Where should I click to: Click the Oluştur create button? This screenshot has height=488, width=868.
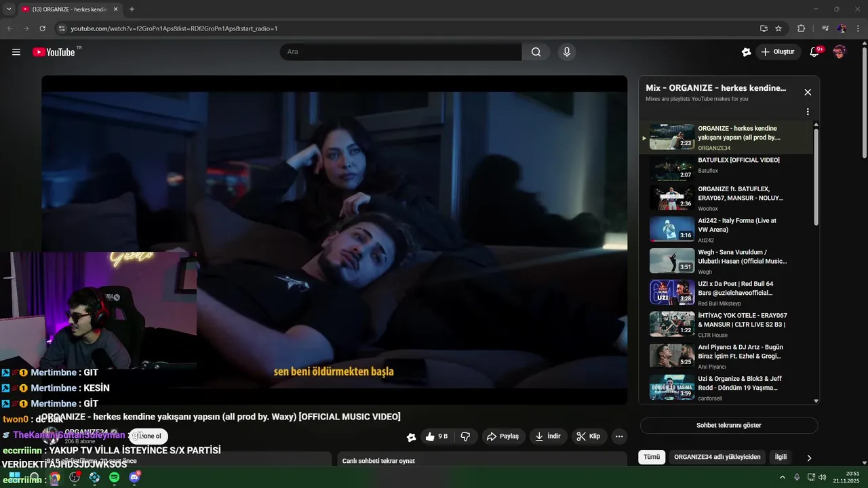coord(778,52)
